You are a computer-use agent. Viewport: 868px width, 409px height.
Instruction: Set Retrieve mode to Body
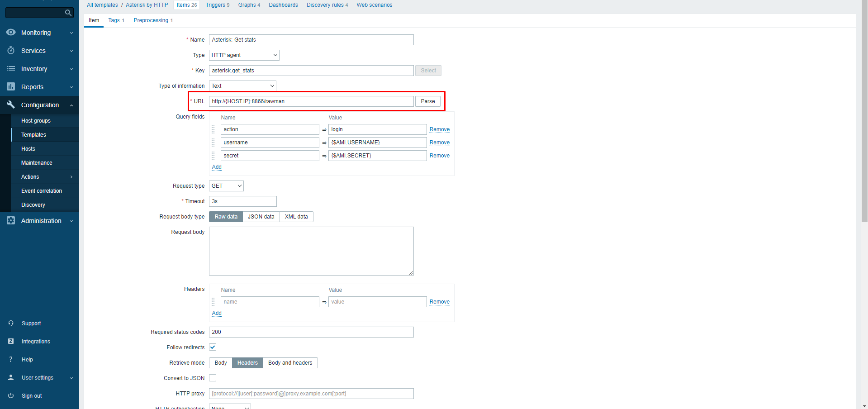[x=221, y=363]
